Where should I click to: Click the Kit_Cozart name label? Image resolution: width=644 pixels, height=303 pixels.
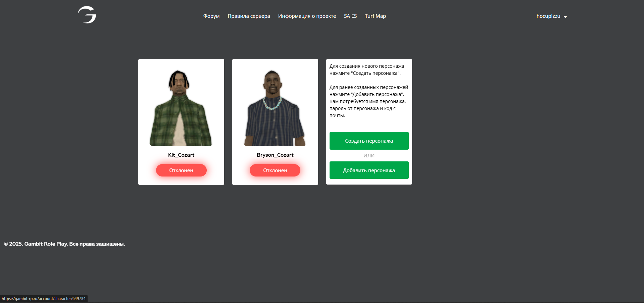coord(181,155)
